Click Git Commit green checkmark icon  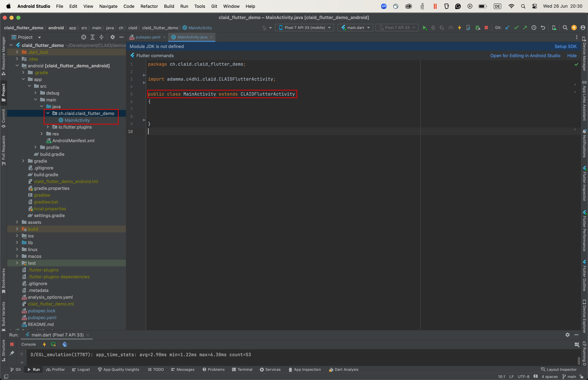(x=516, y=28)
